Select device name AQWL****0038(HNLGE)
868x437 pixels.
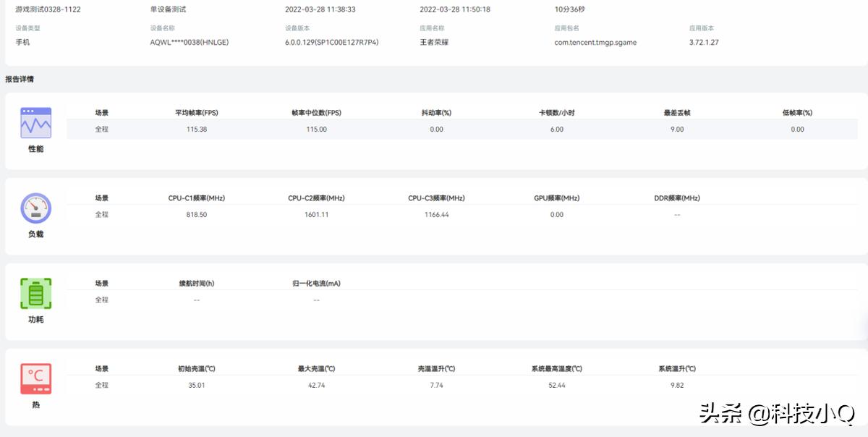[x=188, y=42]
